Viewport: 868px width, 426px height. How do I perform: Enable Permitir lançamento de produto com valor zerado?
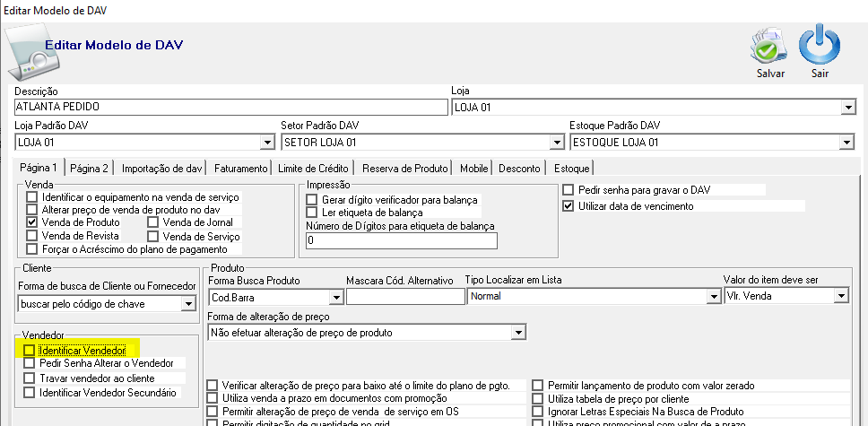pyautogui.click(x=538, y=385)
